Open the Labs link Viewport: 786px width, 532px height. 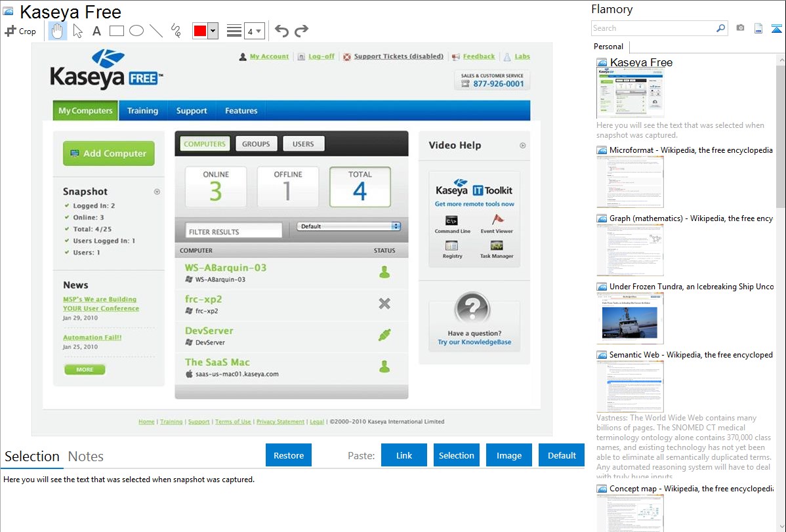pos(522,56)
